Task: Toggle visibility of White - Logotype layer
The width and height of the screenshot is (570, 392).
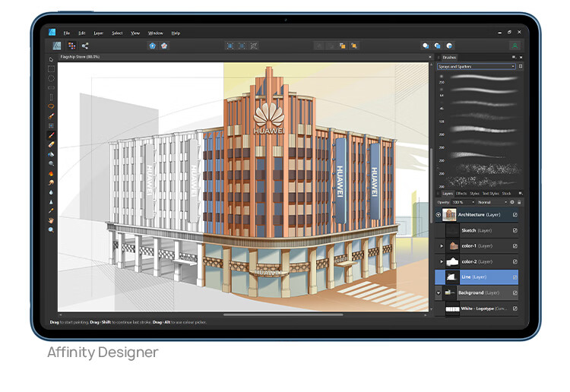Action: [x=515, y=308]
